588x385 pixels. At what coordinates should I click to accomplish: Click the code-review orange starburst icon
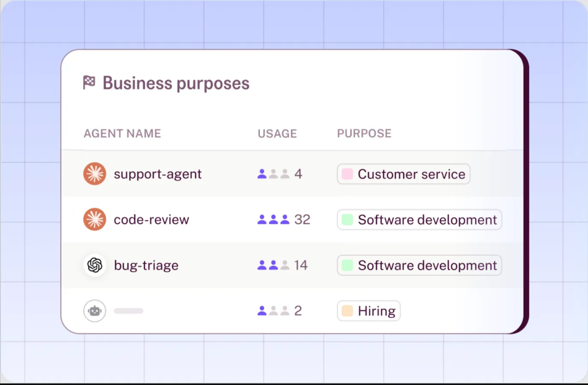point(94,220)
